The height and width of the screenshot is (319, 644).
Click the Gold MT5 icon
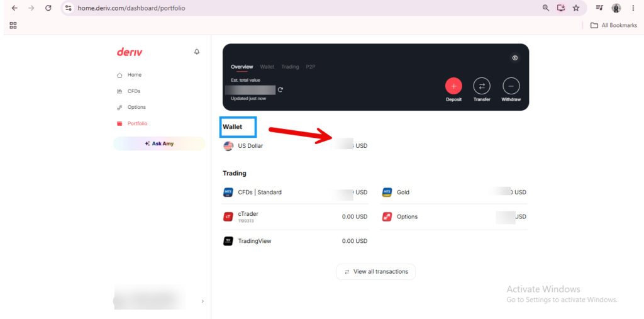[x=387, y=192]
